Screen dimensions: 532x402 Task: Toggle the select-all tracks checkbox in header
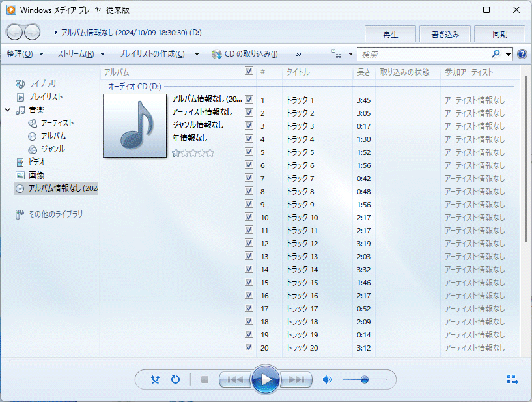(249, 70)
